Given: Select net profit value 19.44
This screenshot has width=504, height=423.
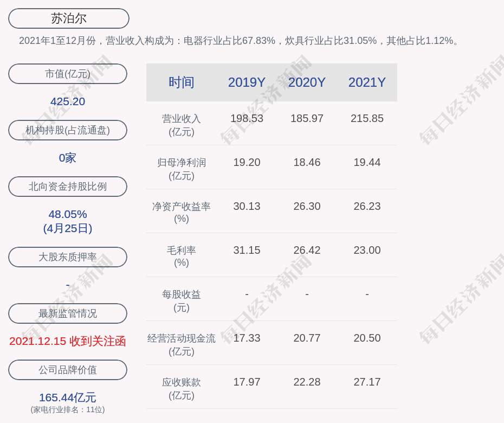Looking at the screenshot, I should pos(367,163).
